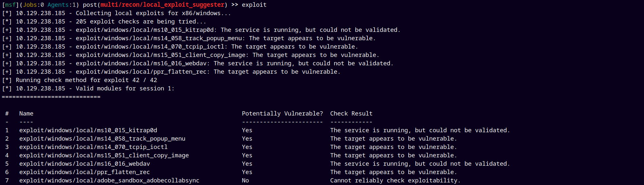Click the 'Name' column header
The height and width of the screenshot is (185, 644).
pyautogui.click(x=26, y=114)
